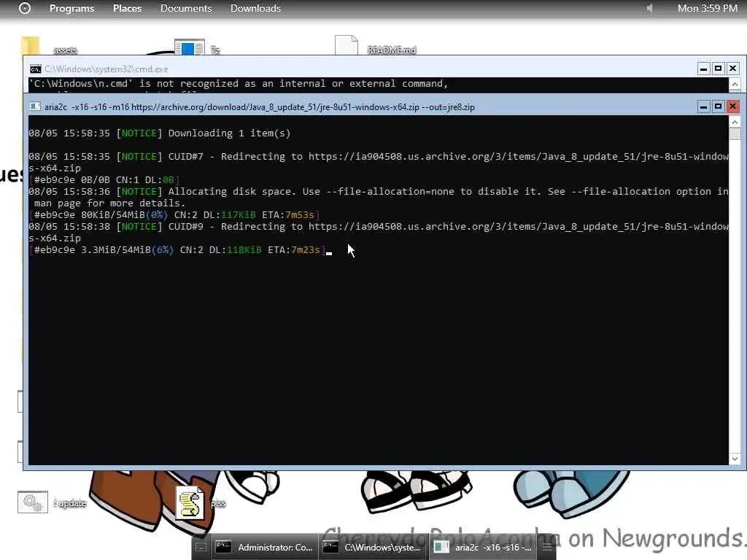
Task: Click the aria2c scrollbar up arrow
Action: (735, 122)
